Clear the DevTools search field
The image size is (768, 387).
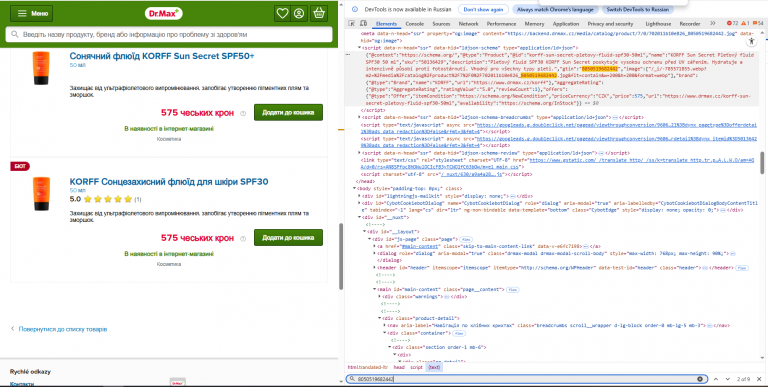click(700, 379)
